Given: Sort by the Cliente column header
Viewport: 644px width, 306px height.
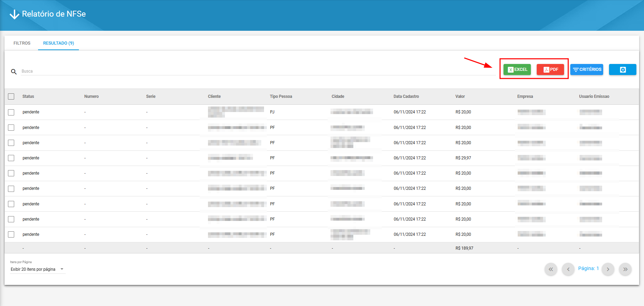Looking at the screenshot, I should click(x=214, y=96).
